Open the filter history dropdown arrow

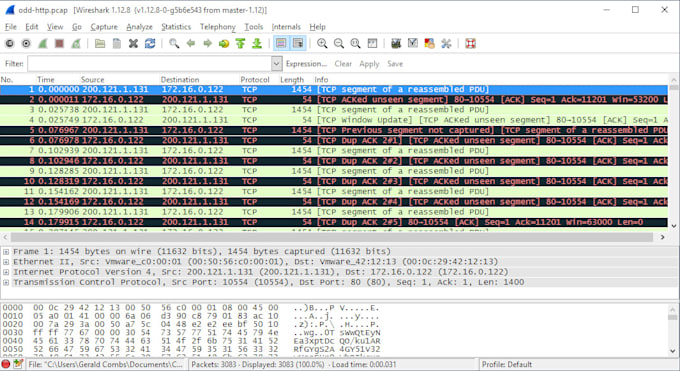pos(277,64)
